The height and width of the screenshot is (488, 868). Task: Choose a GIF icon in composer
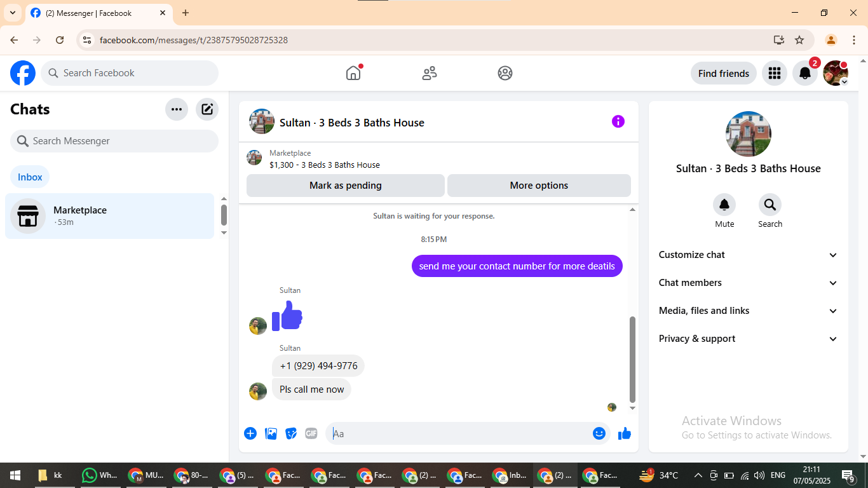pyautogui.click(x=311, y=433)
